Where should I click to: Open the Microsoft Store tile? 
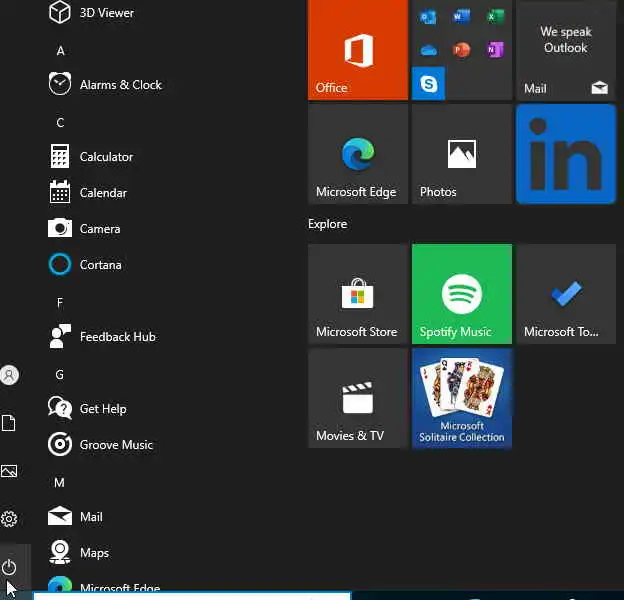[358, 294]
